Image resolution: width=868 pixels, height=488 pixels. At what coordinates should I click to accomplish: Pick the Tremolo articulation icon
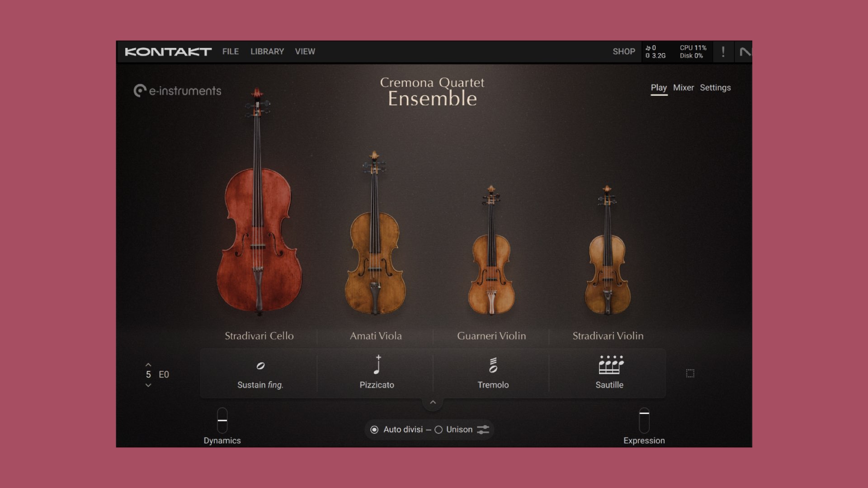point(493,365)
